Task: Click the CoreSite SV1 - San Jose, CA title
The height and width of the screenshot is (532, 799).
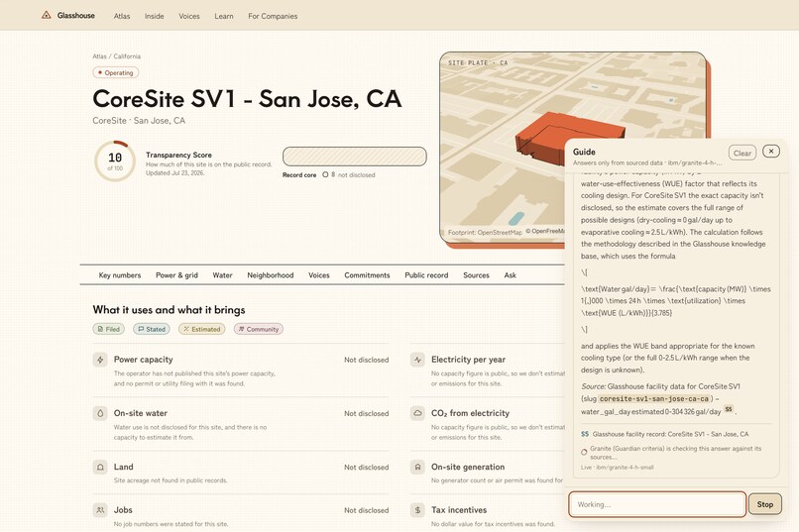Action: [x=247, y=99]
